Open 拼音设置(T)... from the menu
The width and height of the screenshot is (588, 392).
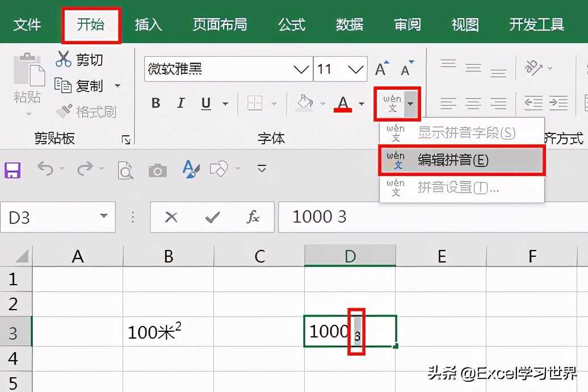pyautogui.click(x=461, y=187)
